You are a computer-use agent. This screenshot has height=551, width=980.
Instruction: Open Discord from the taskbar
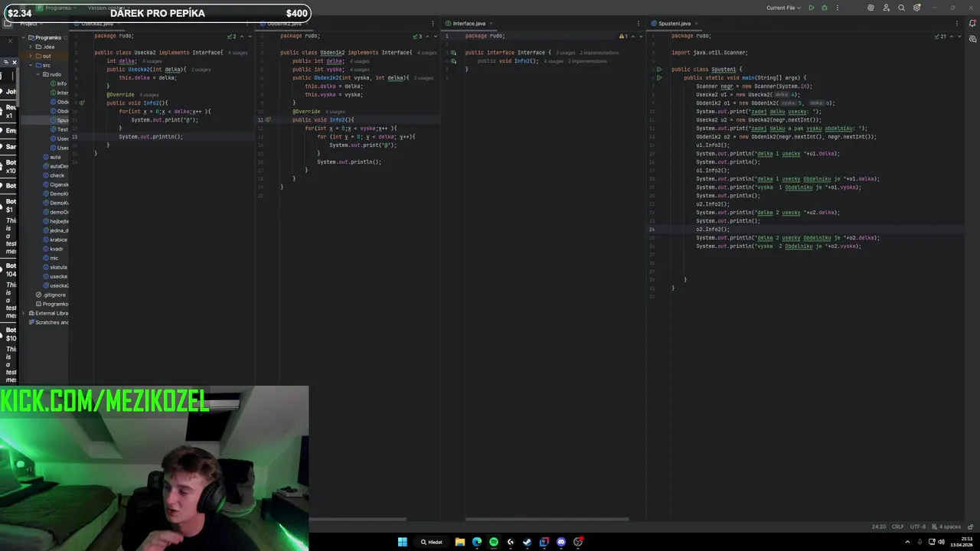coord(561,542)
